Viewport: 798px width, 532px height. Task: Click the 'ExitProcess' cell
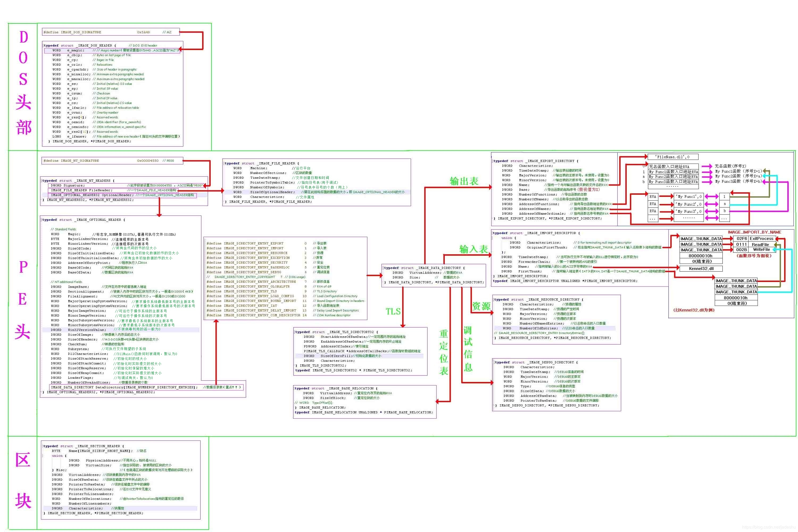761,239
